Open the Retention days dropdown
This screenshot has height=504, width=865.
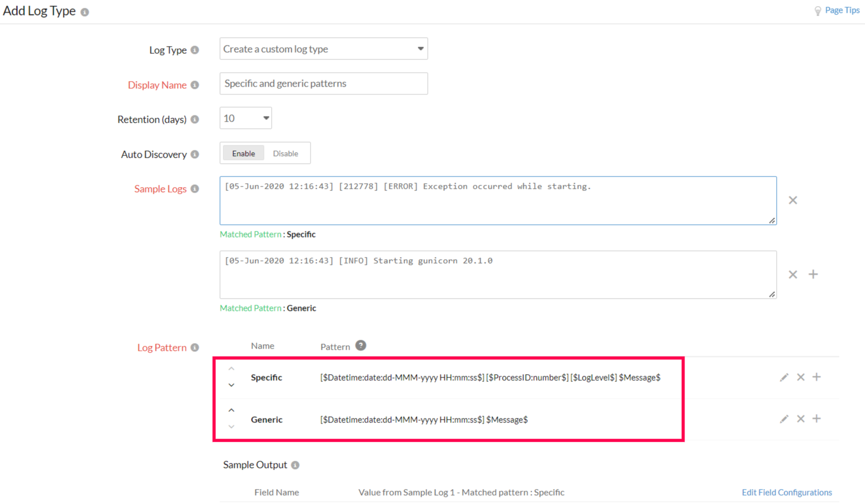[245, 118]
